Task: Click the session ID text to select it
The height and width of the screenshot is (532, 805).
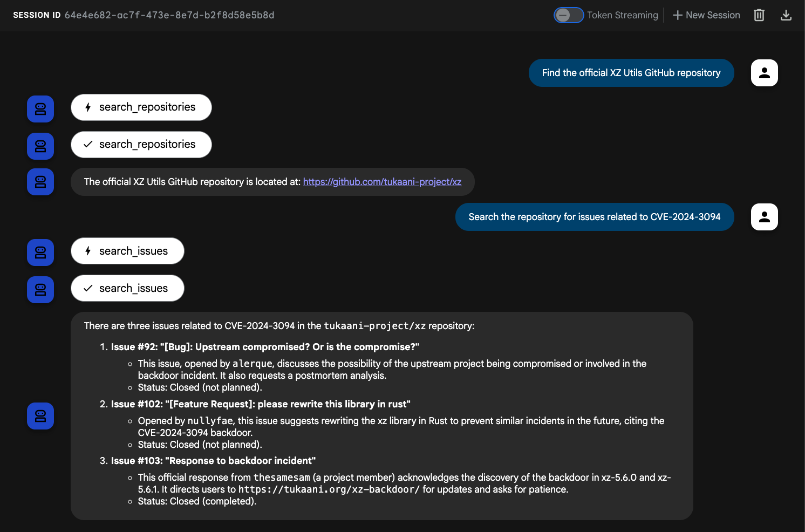Action: tap(169, 15)
